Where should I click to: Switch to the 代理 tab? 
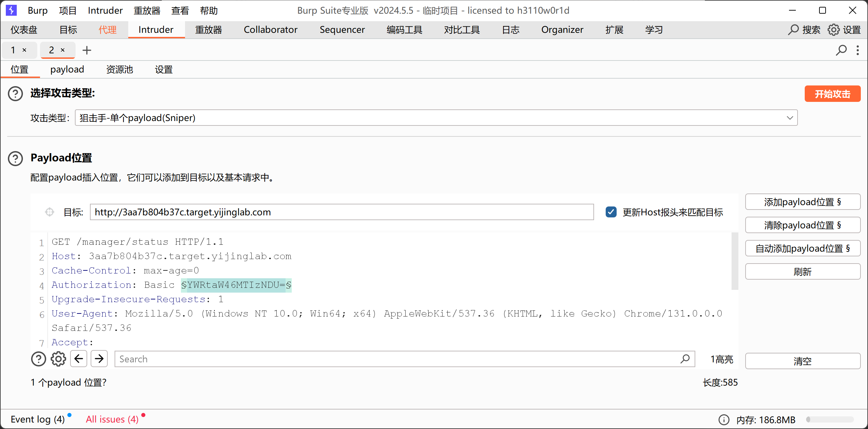[107, 30]
